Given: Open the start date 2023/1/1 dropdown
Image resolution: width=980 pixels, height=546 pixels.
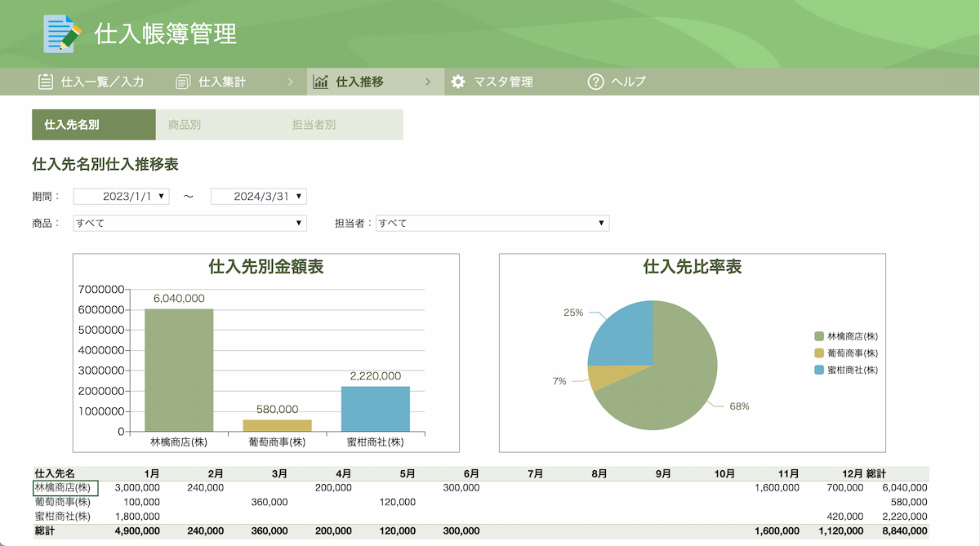Looking at the screenshot, I should tap(162, 196).
